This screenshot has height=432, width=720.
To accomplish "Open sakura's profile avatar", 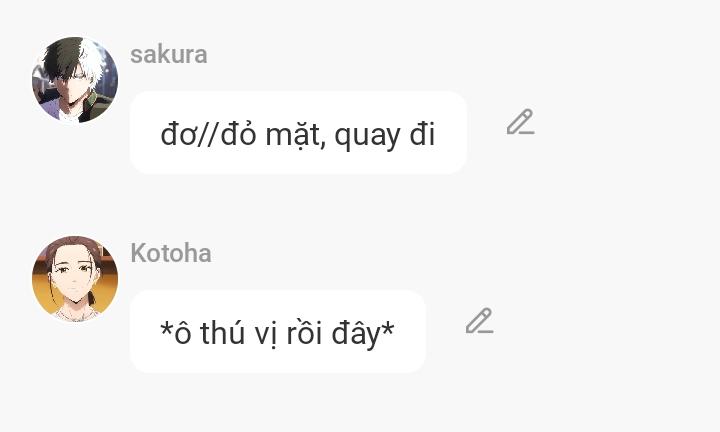I will pos(75,80).
